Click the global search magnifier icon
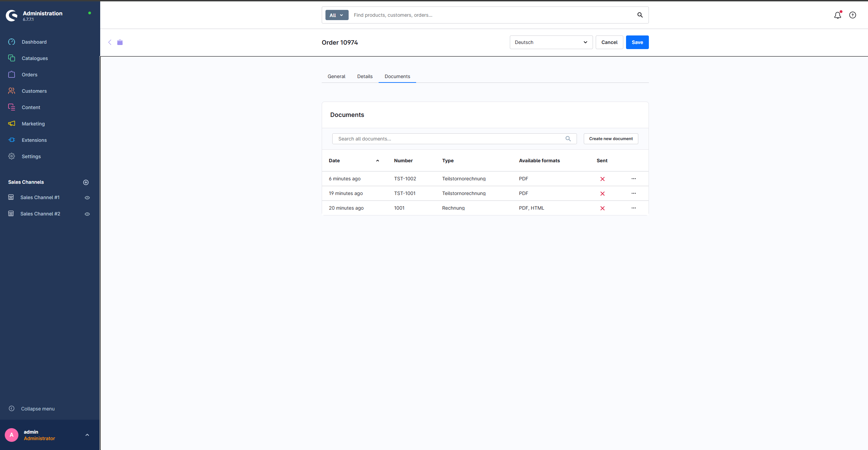868x450 pixels. 640,15
